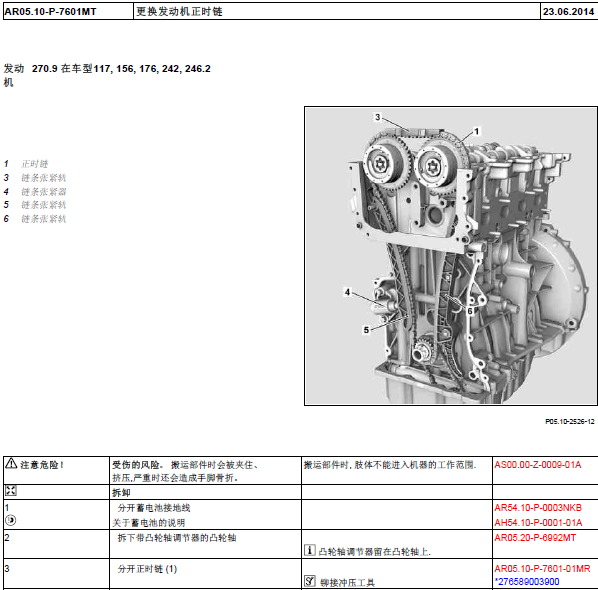
Task: Click the circular note icon under step 1
Action: pyautogui.click(x=11, y=520)
